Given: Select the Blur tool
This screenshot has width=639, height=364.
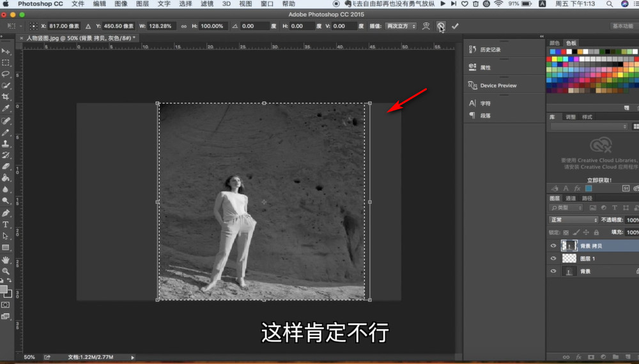Looking at the screenshot, I should (x=6, y=189).
